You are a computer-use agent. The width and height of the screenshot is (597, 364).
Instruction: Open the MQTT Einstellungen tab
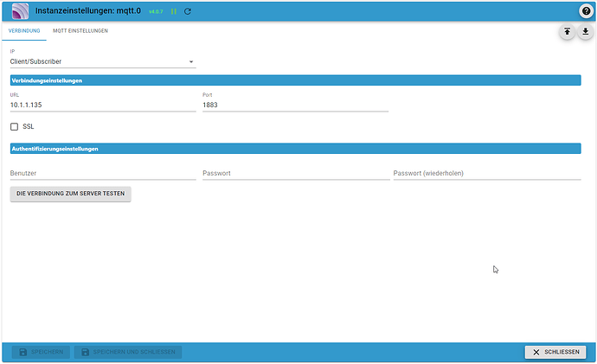80,31
